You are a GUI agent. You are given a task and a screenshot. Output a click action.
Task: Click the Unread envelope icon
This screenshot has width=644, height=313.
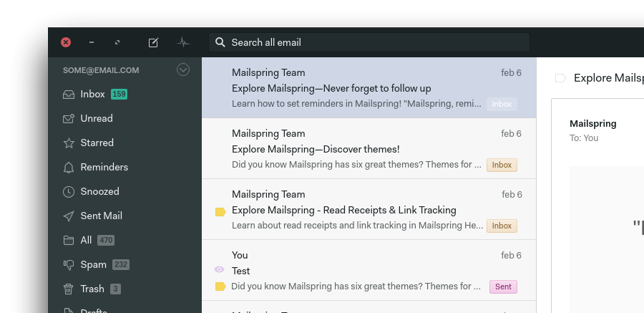click(x=69, y=118)
